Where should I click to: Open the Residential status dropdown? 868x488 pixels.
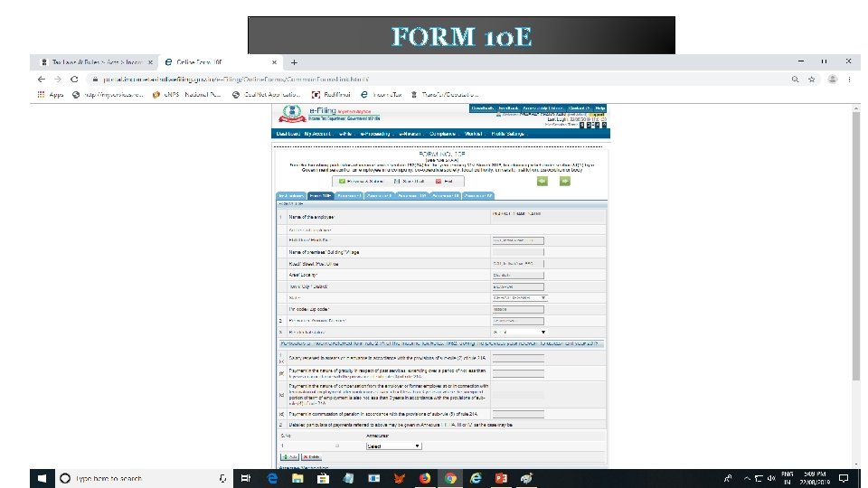click(519, 332)
